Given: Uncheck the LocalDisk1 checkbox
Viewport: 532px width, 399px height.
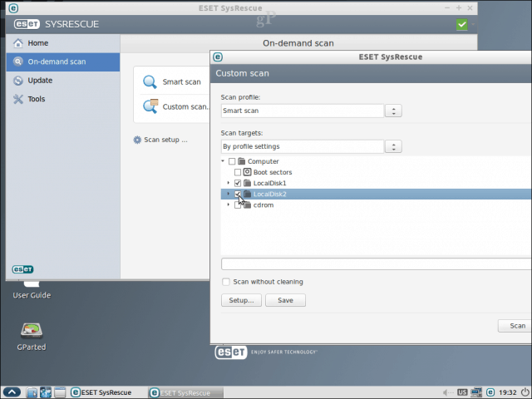Looking at the screenshot, I should 238,183.
